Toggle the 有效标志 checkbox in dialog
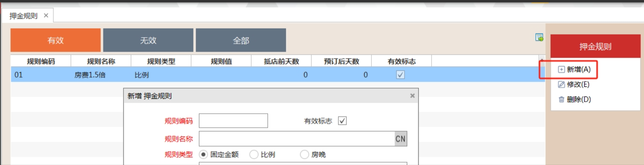 342,121
